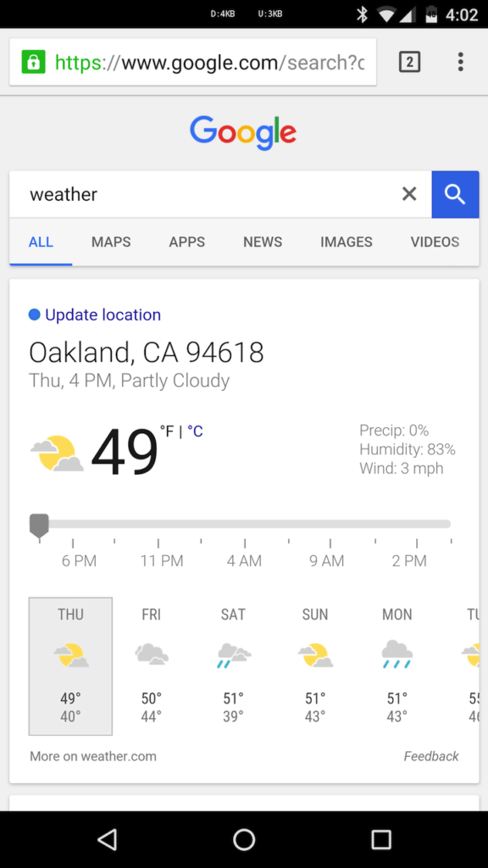Tap the URL address bar field

click(193, 62)
